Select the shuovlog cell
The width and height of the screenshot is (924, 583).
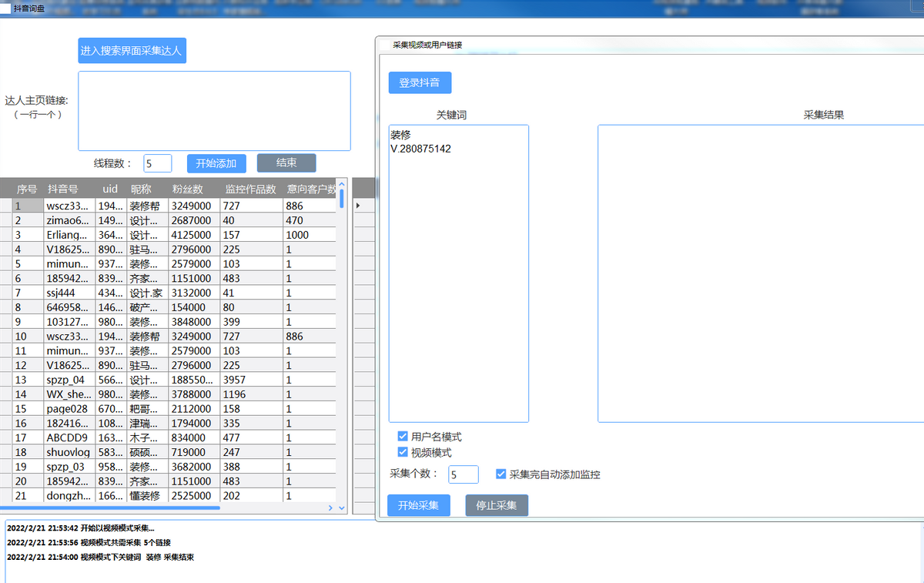tap(69, 452)
